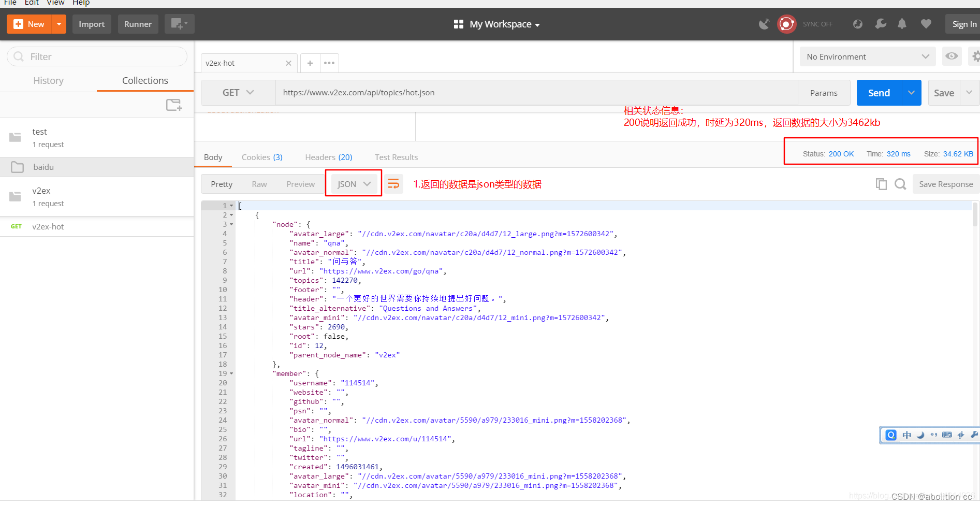Open the No Environment dropdown

(867, 56)
